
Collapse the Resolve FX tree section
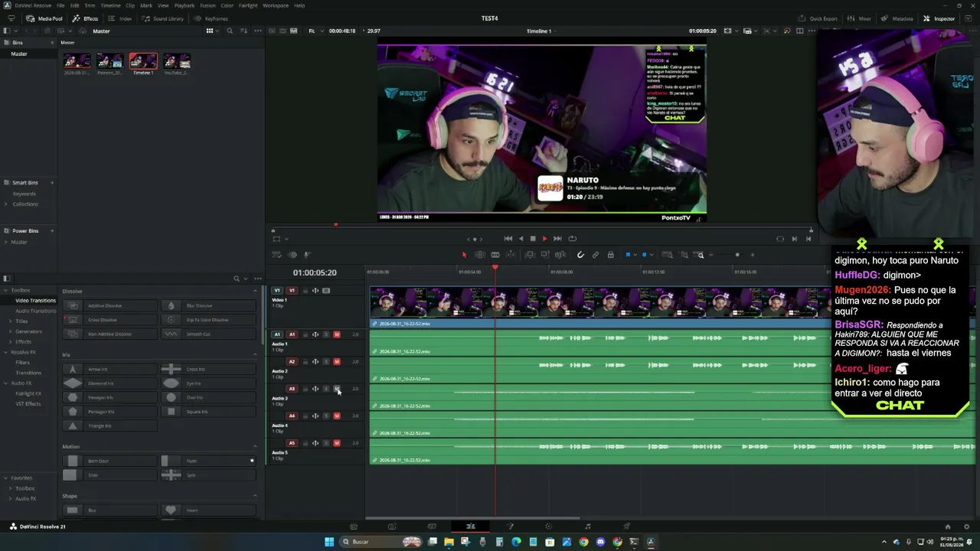coord(5,352)
